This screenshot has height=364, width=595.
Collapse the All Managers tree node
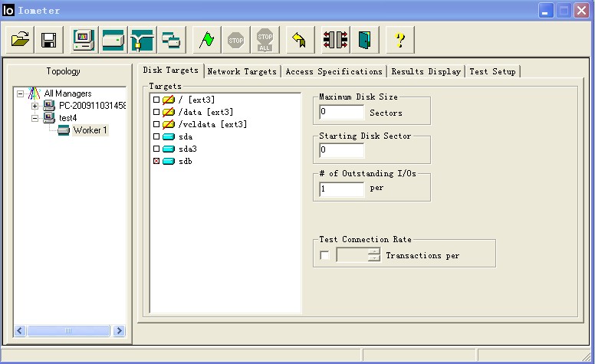(x=21, y=93)
